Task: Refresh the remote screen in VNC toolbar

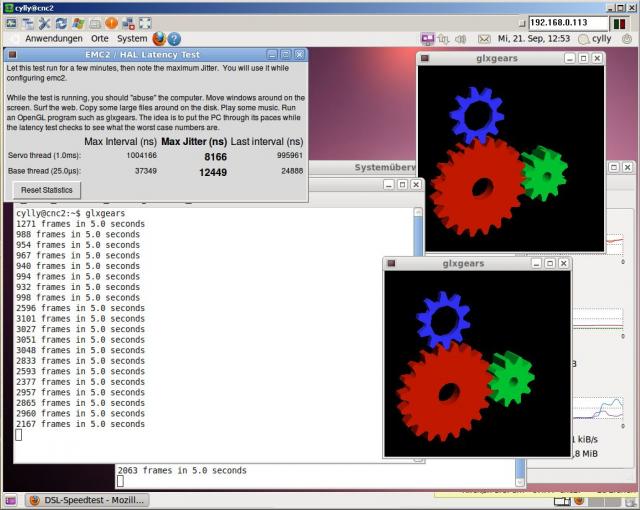Action: coord(61,23)
